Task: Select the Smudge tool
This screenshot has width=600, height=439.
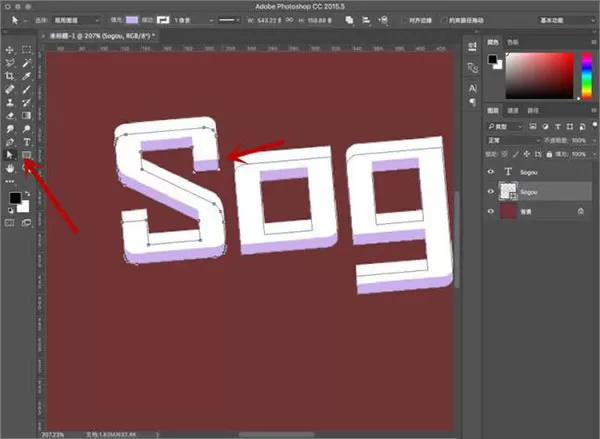Action: [x=10, y=129]
